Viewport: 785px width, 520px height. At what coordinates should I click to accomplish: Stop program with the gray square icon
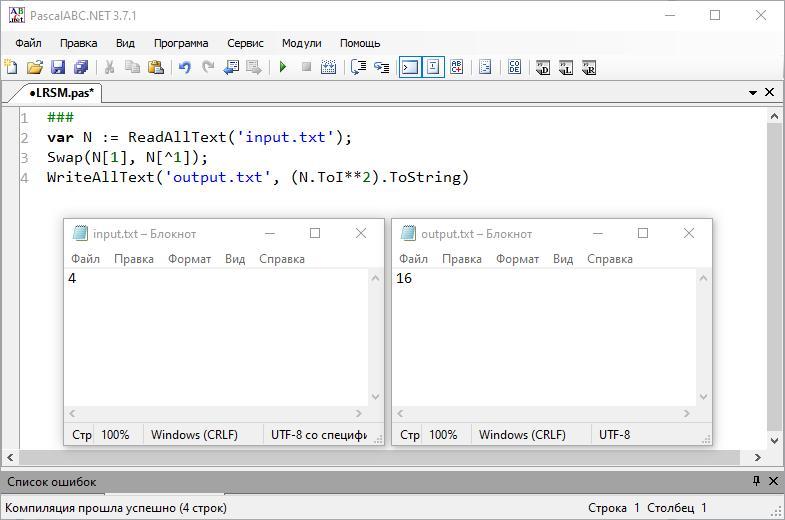306,67
